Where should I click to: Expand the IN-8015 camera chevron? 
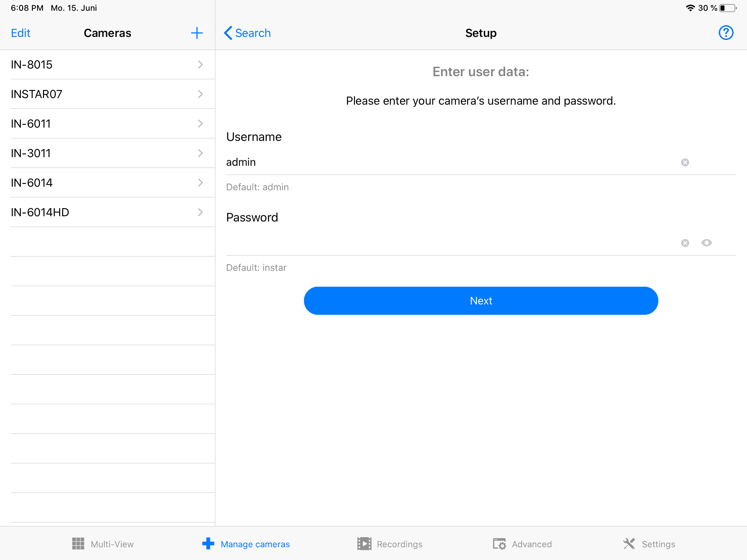pos(200,64)
